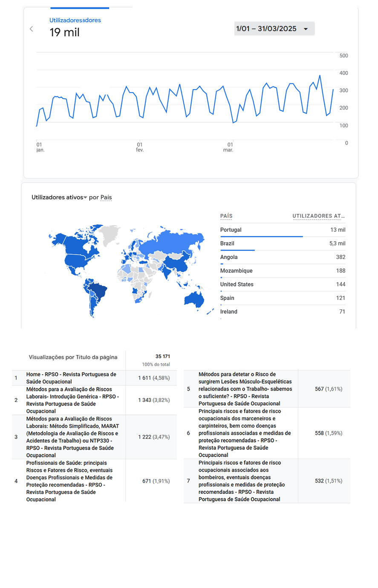Viewport: 378px width, 588px height.
Task: Sort by UTILIZADORES AT... column header
Action: point(318,216)
